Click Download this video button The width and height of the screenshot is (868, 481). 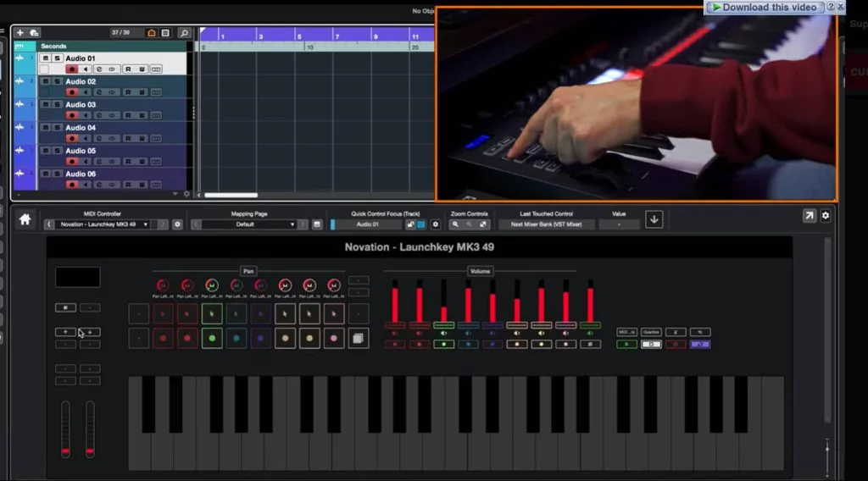[x=764, y=7]
